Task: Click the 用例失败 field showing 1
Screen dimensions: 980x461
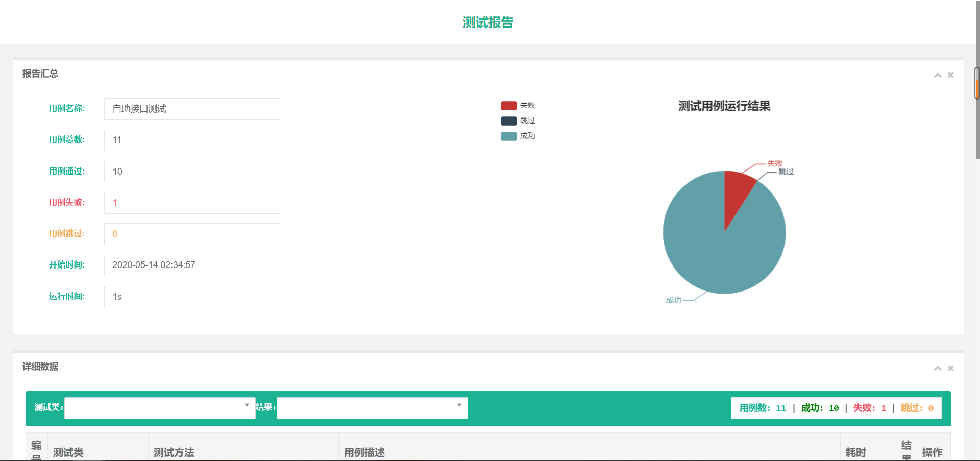Action: click(192, 203)
